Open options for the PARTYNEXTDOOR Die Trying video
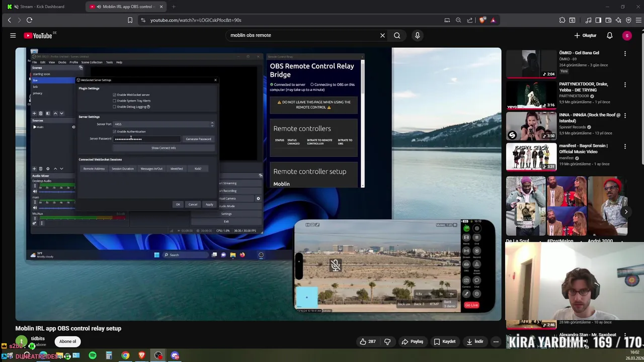The image size is (644, 362). [x=625, y=84]
